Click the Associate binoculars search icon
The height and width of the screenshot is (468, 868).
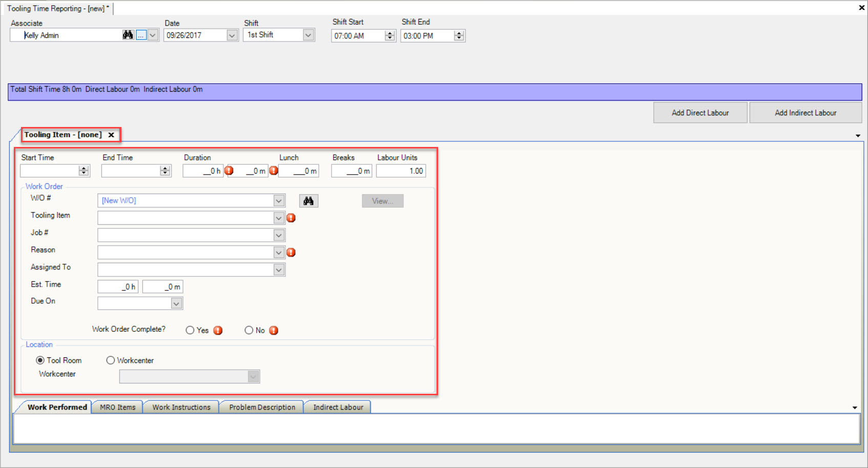tap(128, 35)
